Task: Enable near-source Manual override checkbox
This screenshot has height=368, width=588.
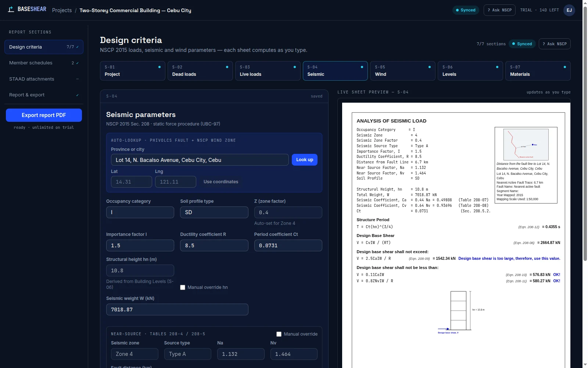Action: [279, 334]
